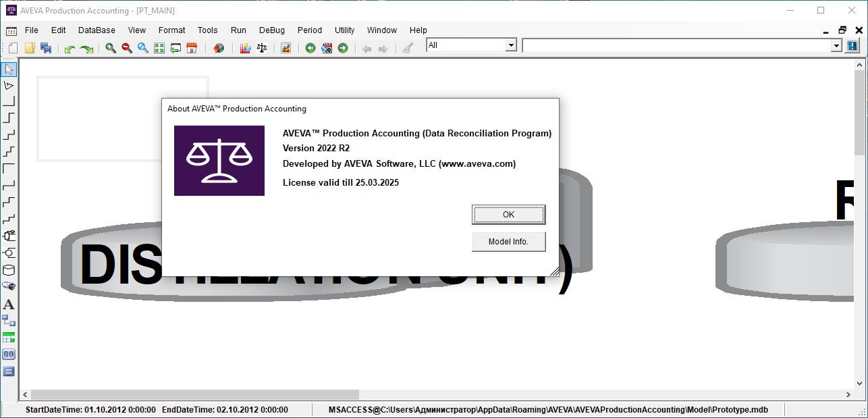Click the red zoom out magnifier icon
Viewport: 868px width, 418px height.
click(x=127, y=48)
